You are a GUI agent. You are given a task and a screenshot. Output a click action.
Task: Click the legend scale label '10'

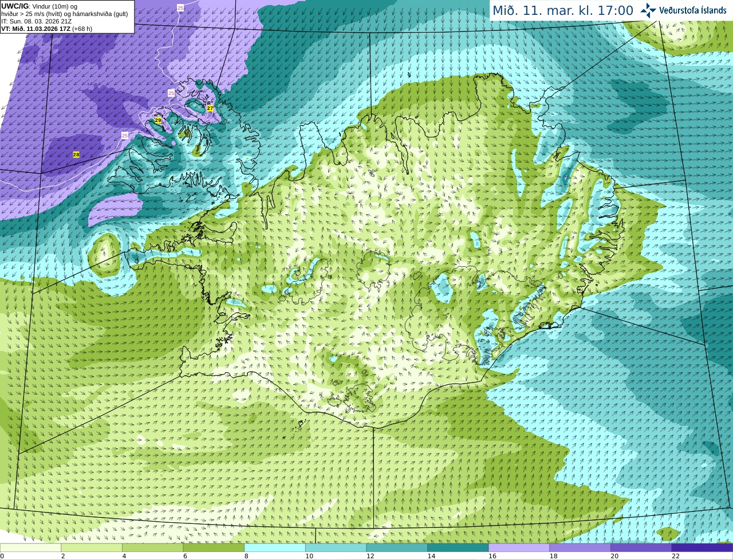[x=309, y=556]
